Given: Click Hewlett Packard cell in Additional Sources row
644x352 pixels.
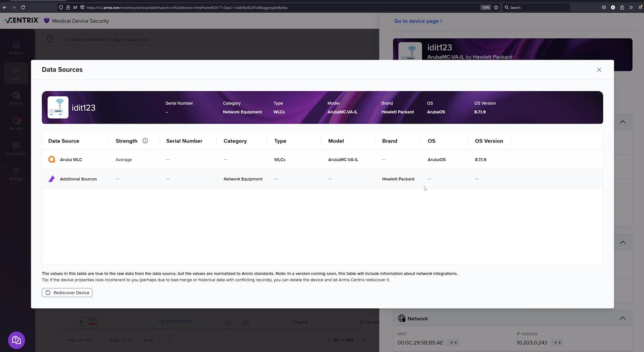Looking at the screenshot, I should (x=398, y=179).
